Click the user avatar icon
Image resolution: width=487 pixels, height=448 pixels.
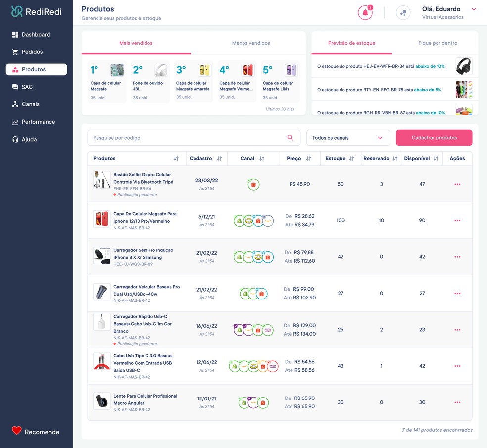[x=403, y=13]
